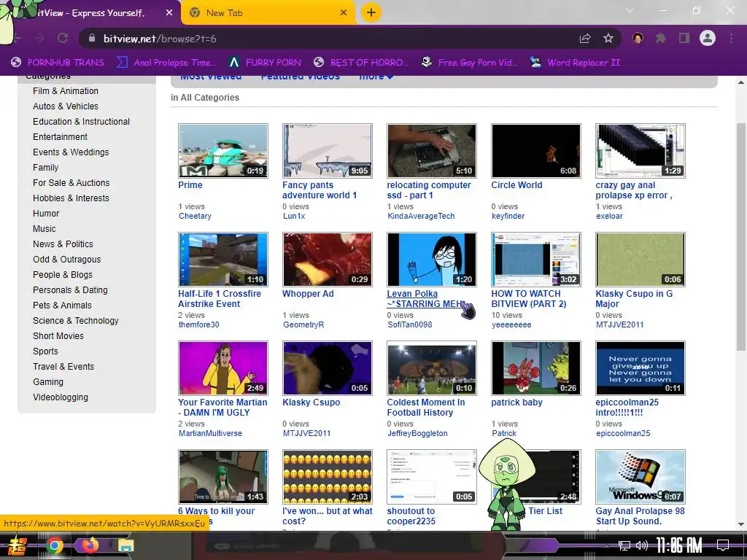This screenshot has height=560, width=747.
Task: Open the Half-Life 1 Crossfire thumbnail
Action: [x=223, y=259]
